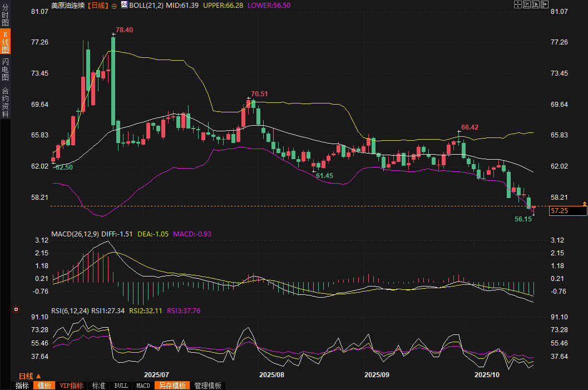Viewport: 588px width, 390px height.
Task: Click the 美原油连续 contract name
Action: pyautogui.click(x=68, y=6)
